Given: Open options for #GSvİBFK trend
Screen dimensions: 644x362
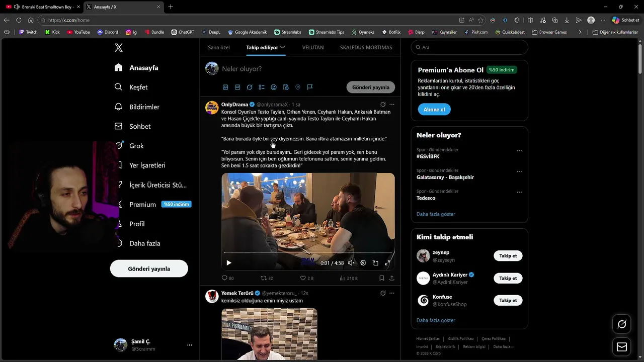Looking at the screenshot, I should click(x=519, y=151).
